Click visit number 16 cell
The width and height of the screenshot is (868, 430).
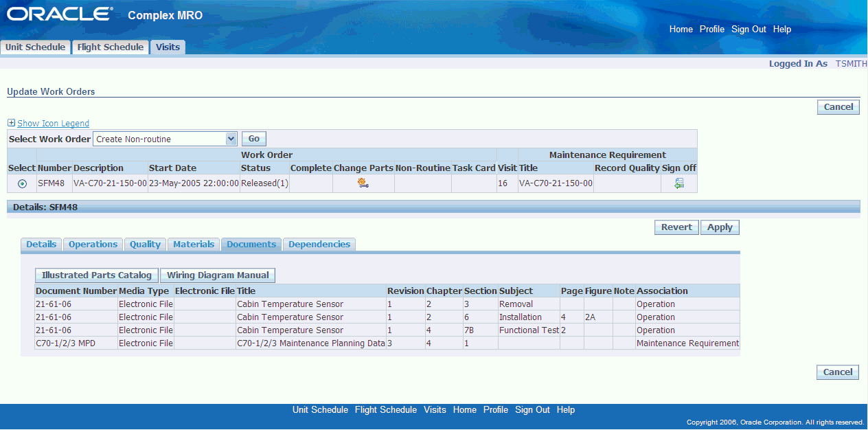click(507, 183)
